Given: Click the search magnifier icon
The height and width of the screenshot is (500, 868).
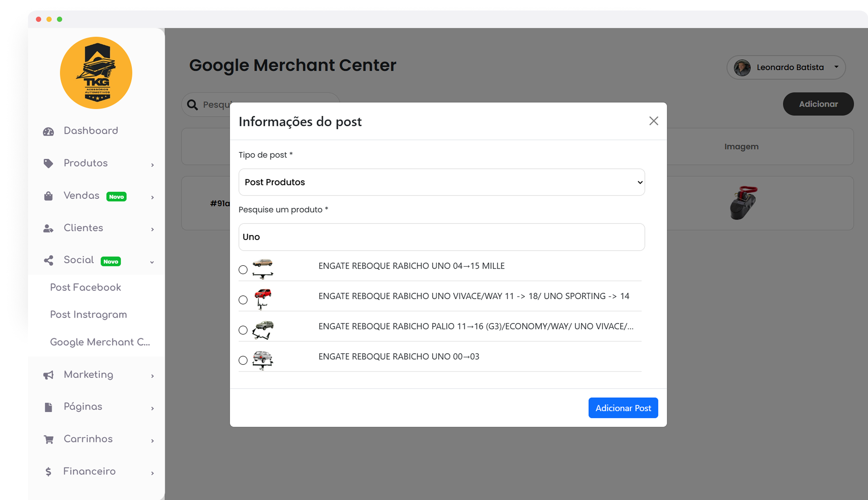Looking at the screenshot, I should 192,105.
